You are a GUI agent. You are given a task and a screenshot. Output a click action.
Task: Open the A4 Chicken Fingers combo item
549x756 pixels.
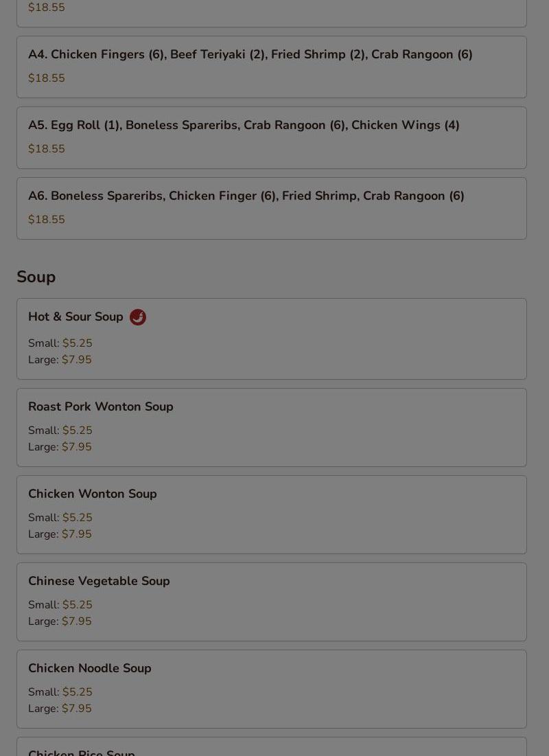click(x=271, y=67)
